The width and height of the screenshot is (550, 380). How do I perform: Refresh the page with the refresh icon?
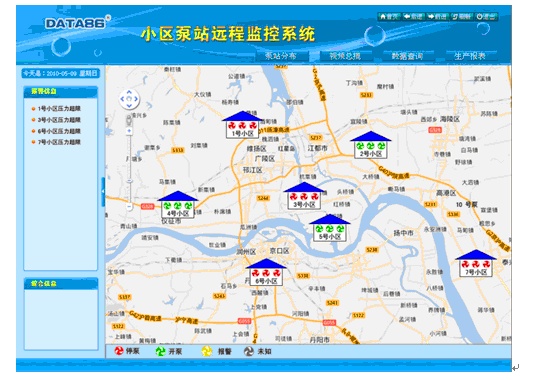[x=462, y=16]
